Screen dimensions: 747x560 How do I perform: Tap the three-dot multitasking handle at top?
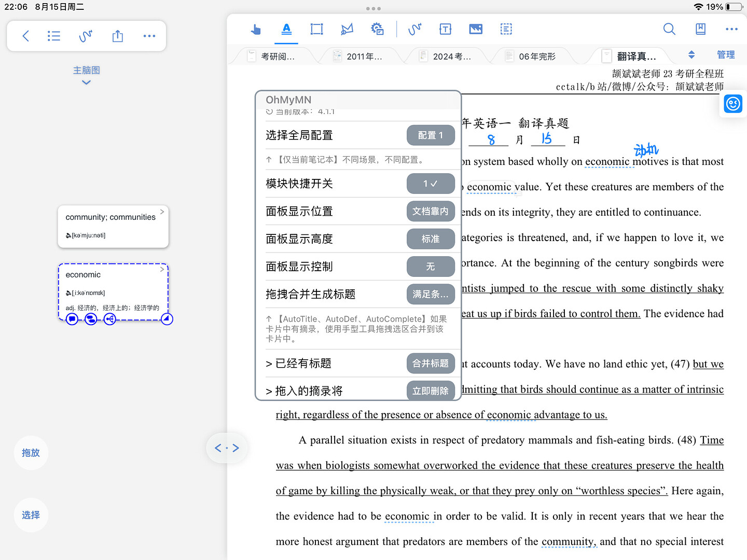pos(374,8)
